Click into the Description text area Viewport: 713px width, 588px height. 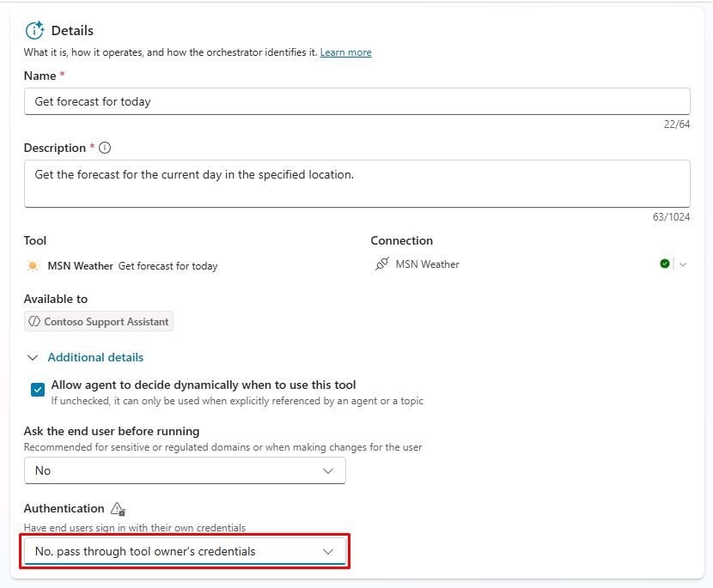tap(356, 183)
